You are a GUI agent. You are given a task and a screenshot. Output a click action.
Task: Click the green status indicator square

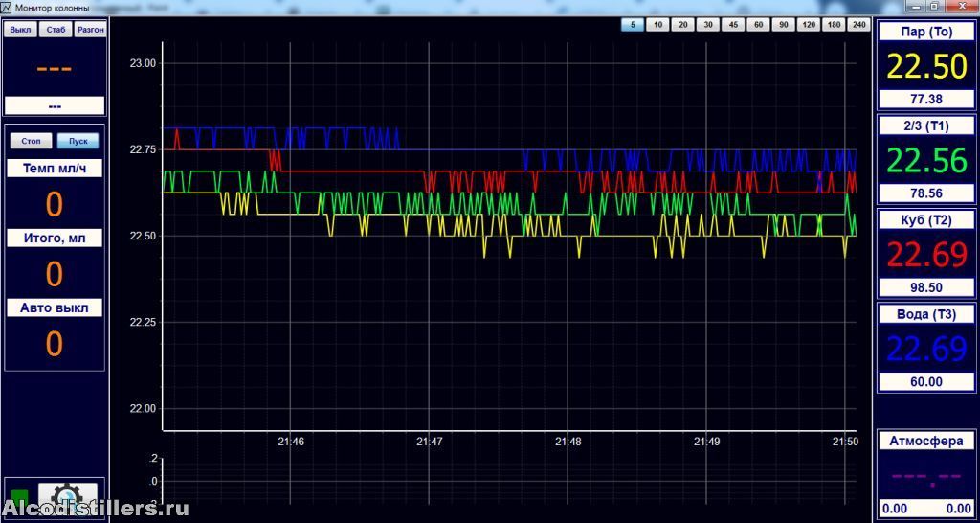click(x=20, y=499)
